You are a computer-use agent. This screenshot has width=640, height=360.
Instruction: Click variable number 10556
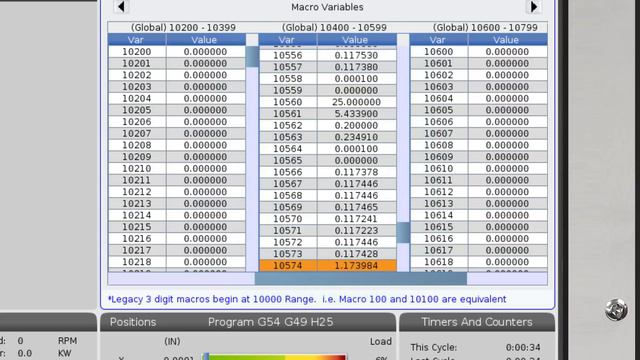click(288, 56)
